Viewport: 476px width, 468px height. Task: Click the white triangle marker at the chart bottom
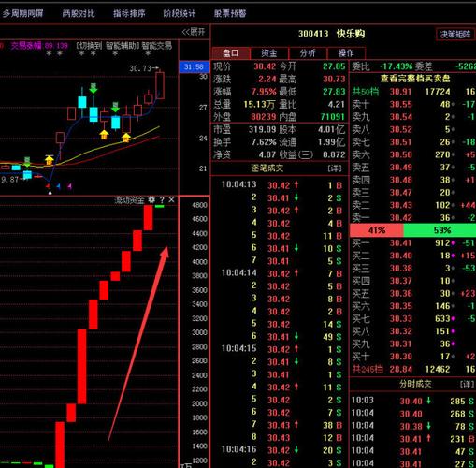[50, 193]
